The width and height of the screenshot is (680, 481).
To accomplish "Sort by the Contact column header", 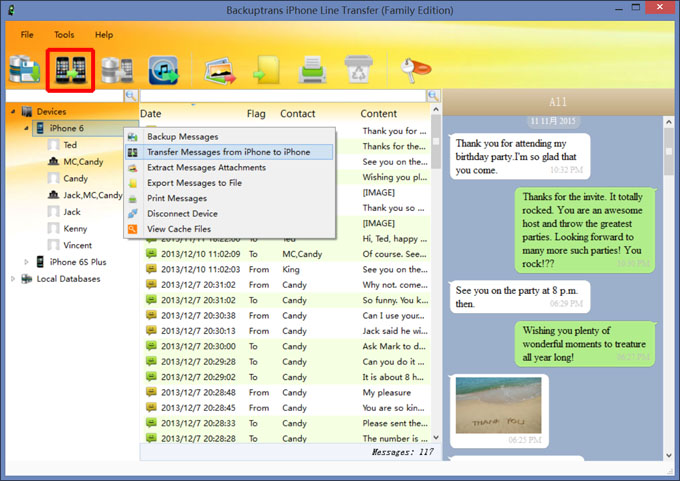I will click(x=298, y=114).
